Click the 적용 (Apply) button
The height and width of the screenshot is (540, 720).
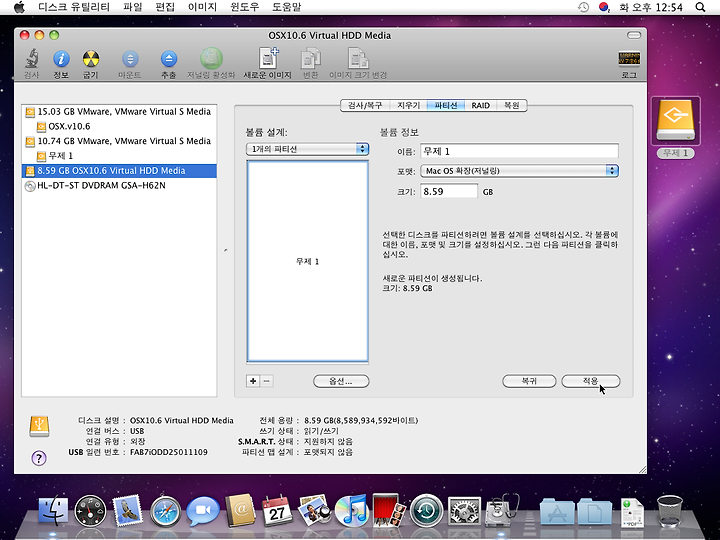pos(591,381)
